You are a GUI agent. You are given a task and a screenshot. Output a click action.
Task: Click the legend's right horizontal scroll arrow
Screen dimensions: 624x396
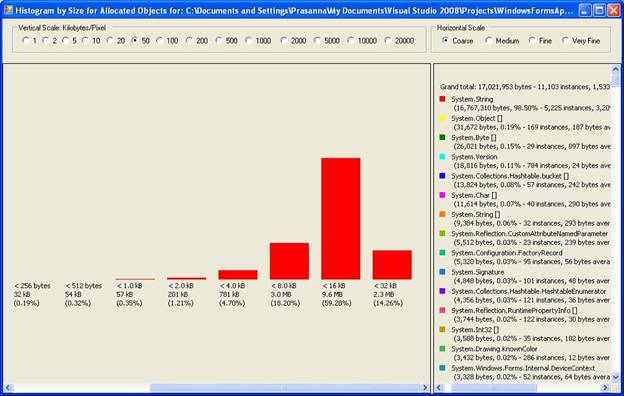coord(605,387)
